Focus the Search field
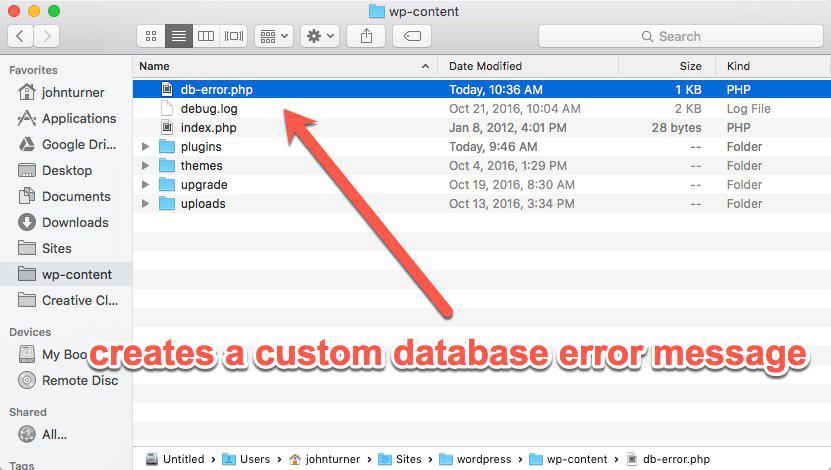This screenshot has height=470, width=831. pyautogui.click(x=680, y=37)
